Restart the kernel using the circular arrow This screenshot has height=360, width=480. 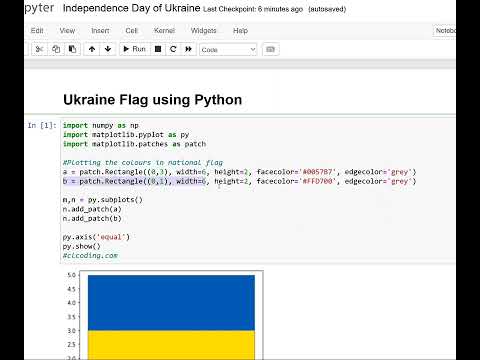click(x=173, y=49)
